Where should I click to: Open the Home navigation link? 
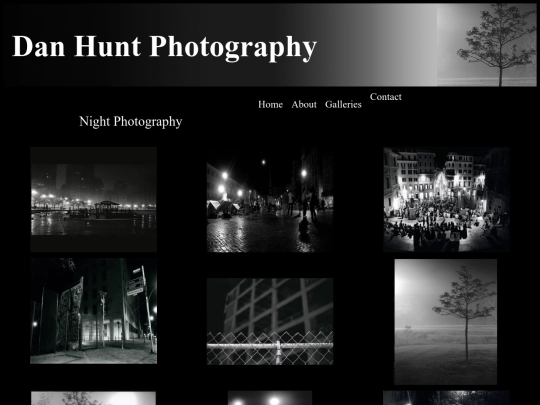coord(270,104)
